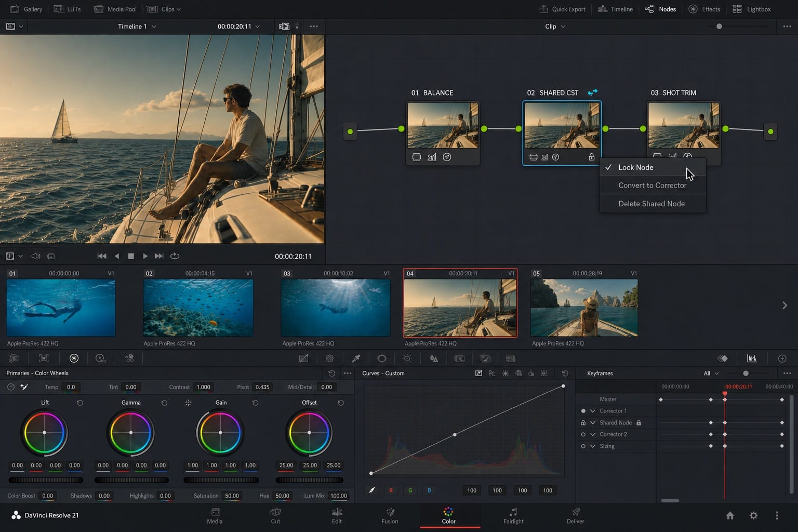Play the clip forward
The height and width of the screenshot is (532, 798).
click(x=145, y=256)
